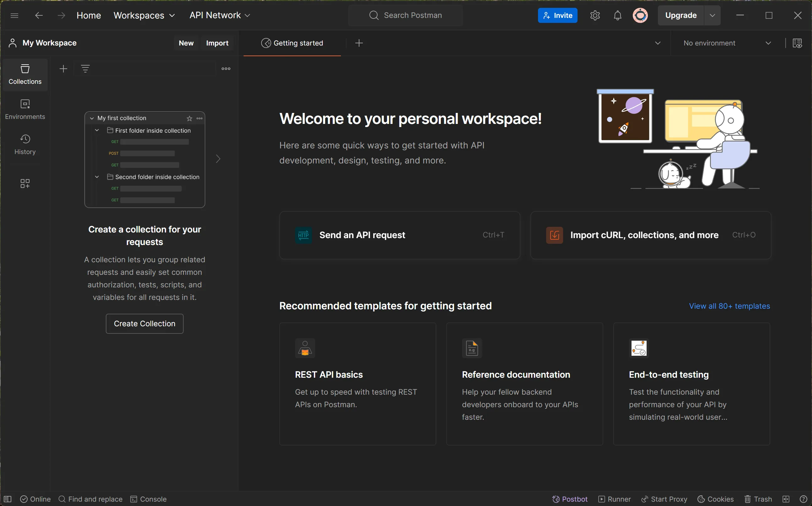
Task: Show next onboarding slide chevron
Action: 218,159
